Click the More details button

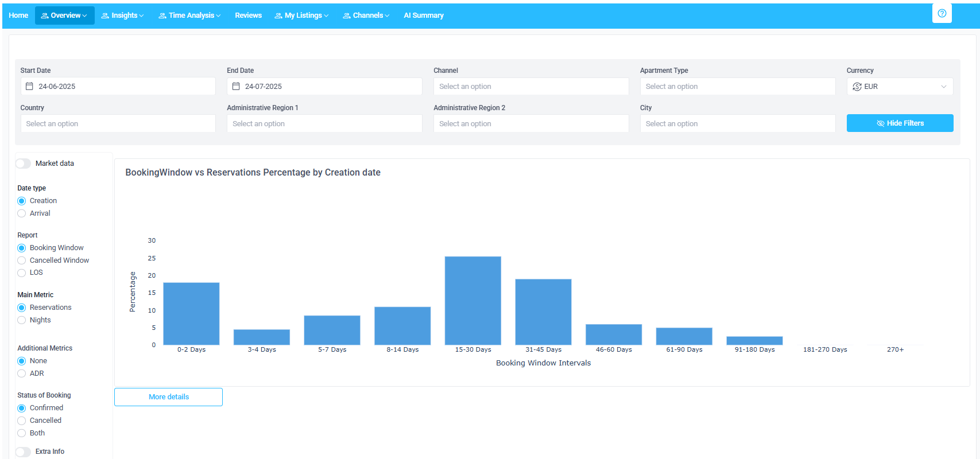click(168, 397)
